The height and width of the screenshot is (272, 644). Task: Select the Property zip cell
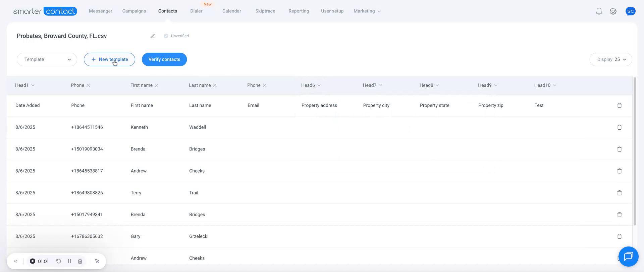tap(491, 105)
